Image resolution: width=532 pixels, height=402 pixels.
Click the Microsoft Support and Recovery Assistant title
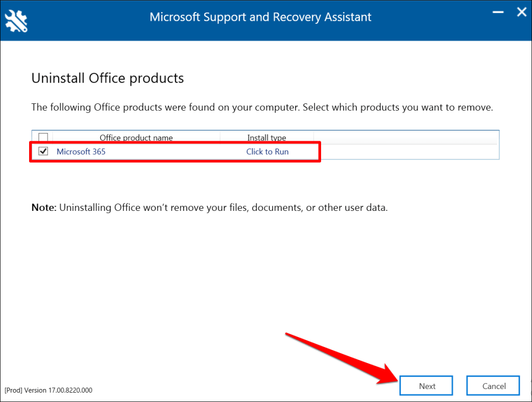tap(260, 17)
